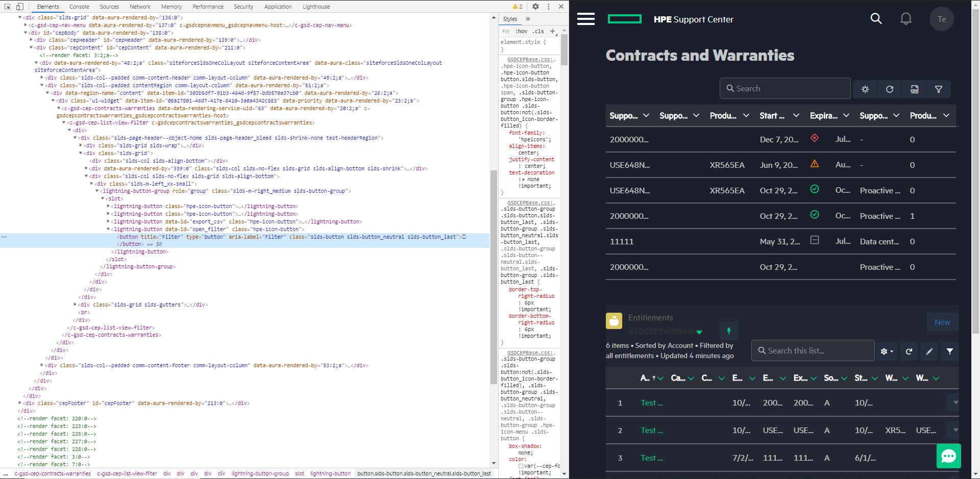This screenshot has width=980, height=479.
Task: Open the Start column header dropdown
Action: (x=796, y=116)
